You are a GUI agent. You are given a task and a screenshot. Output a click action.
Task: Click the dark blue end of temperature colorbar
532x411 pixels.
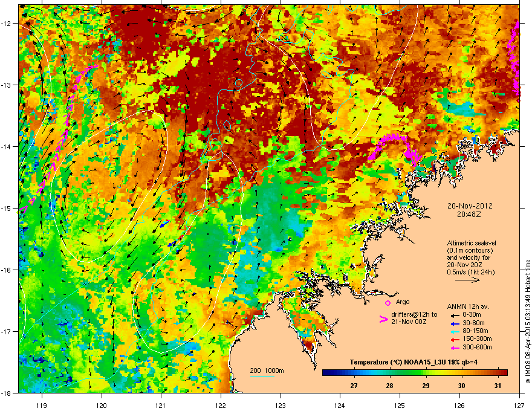tap(328, 373)
